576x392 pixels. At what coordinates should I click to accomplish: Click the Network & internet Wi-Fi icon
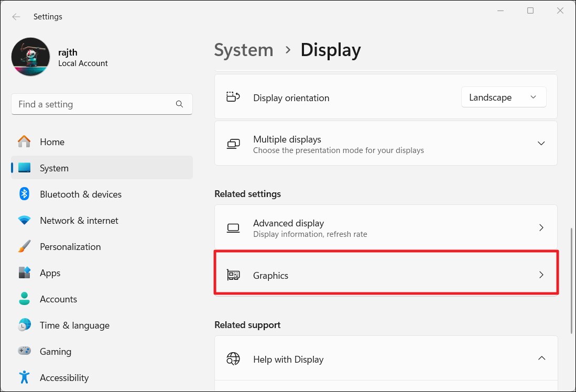click(24, 221)
